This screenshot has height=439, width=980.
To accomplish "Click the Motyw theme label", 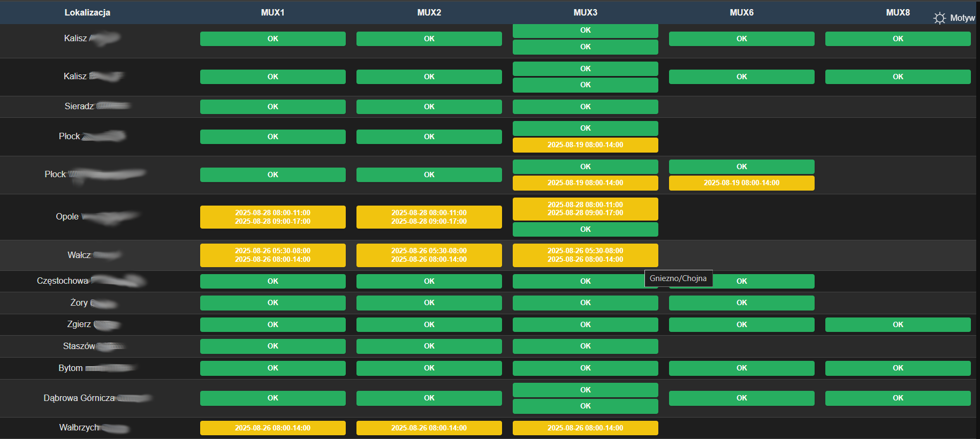I will pos(962,18).
